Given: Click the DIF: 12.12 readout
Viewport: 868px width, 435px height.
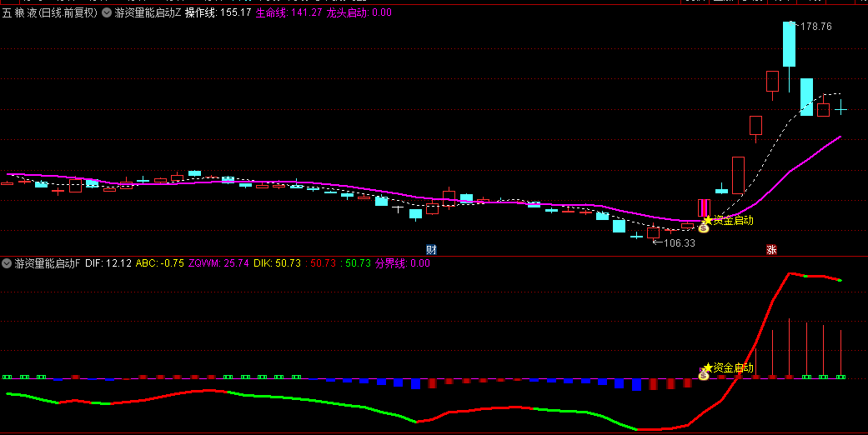Looking at the screenshot, I should (x=108, y=263).
